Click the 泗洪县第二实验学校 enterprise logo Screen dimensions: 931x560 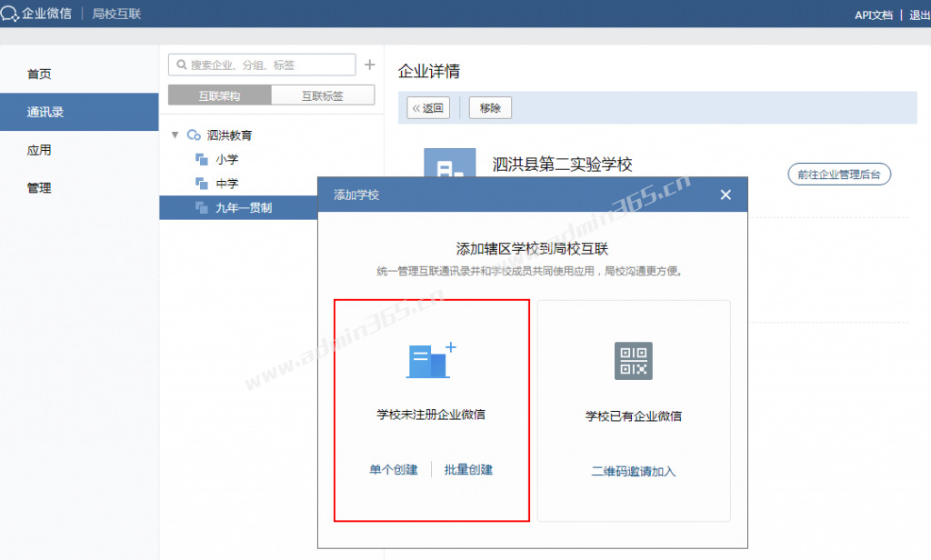tap(449, 163)
